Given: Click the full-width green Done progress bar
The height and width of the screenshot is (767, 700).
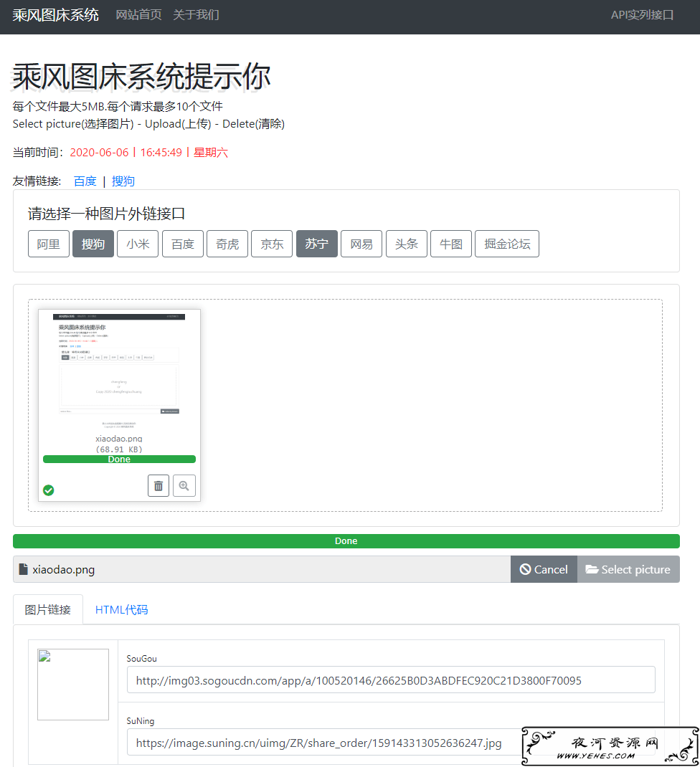Looking at the screenshot, I should point(346,541).
